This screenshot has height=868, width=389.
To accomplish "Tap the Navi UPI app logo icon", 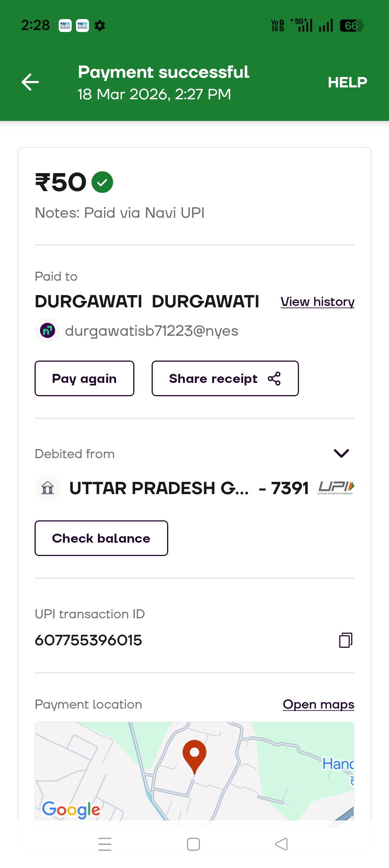I will click(48, 330).
